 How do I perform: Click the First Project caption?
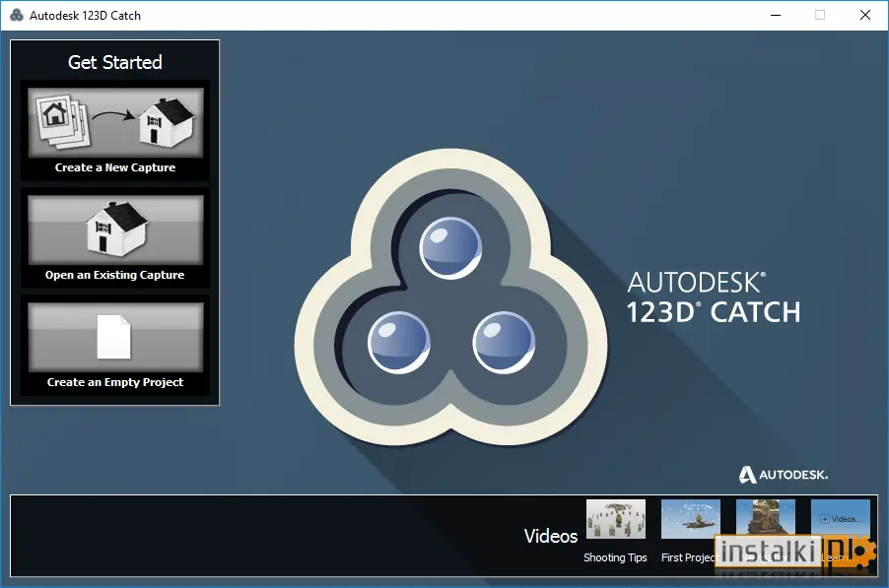pos(689,557)
